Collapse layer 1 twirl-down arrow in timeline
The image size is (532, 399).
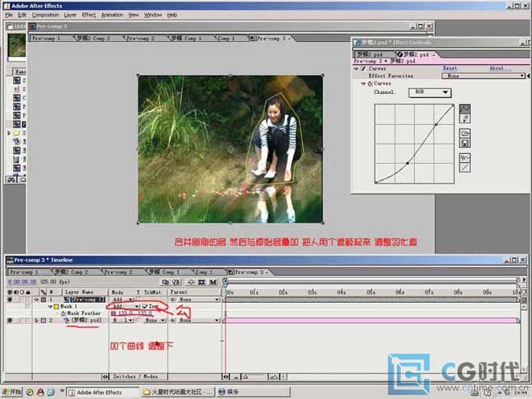pos(36,299)
